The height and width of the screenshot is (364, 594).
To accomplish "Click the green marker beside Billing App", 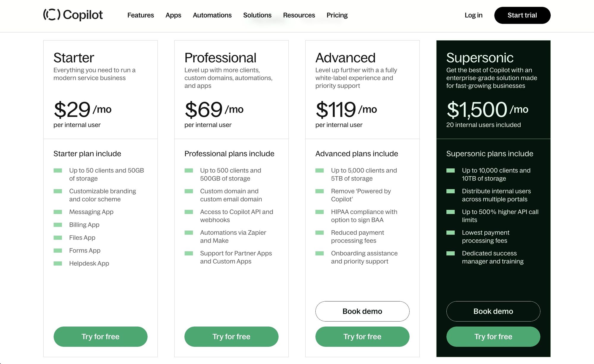I will (x=58, y=225).
